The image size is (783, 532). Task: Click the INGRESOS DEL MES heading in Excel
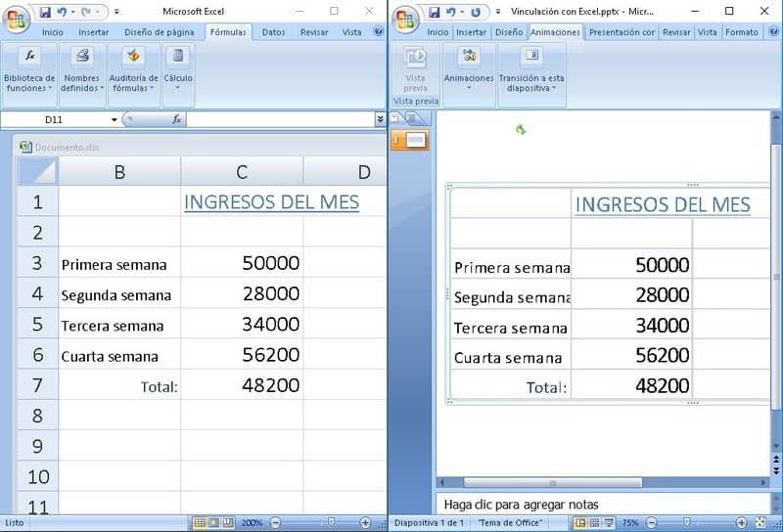[272, 202]
